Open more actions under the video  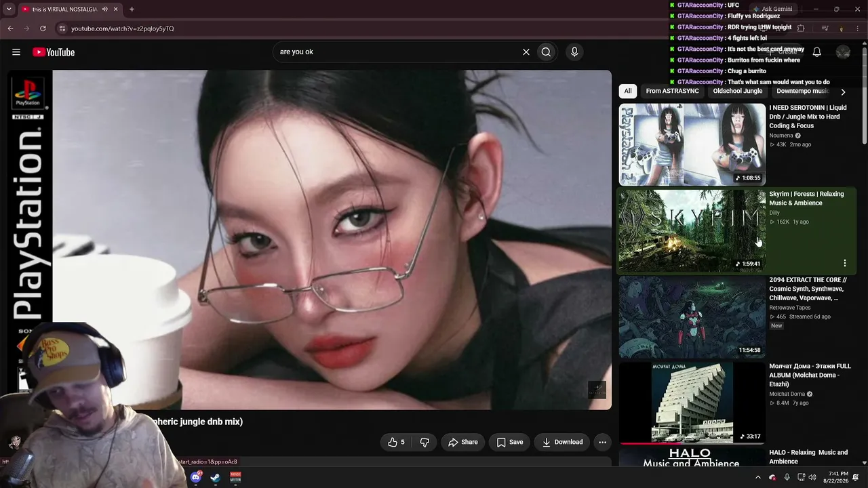602,442
